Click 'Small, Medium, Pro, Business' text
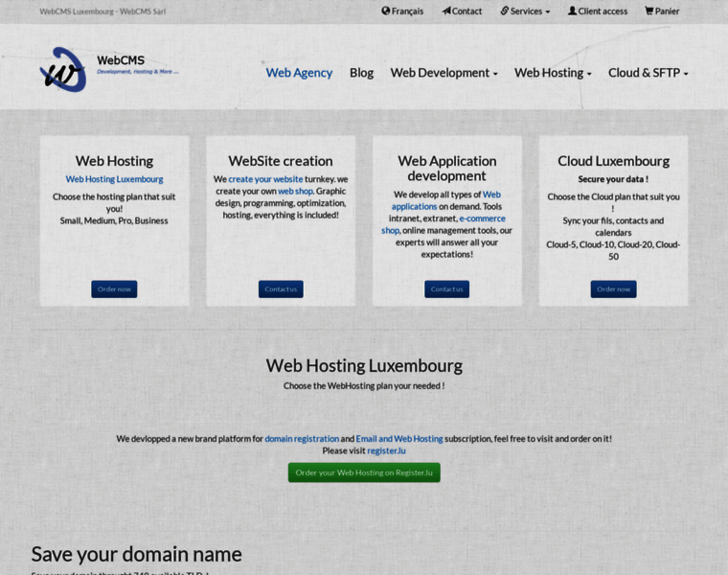Viewport: 728px width, 575px height. click(x=114, y=221)
